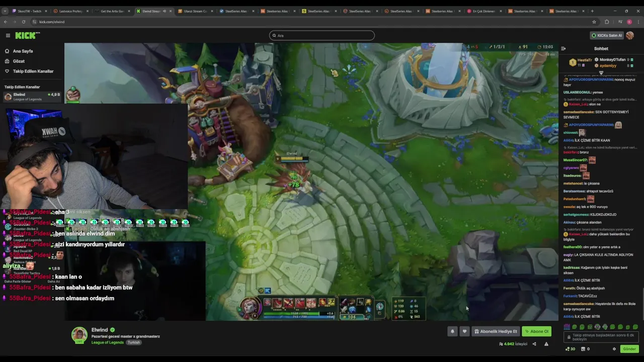Screen dimensions: 644x362
Task: Open the user profile avatar menu
Action: pos(630,35)
